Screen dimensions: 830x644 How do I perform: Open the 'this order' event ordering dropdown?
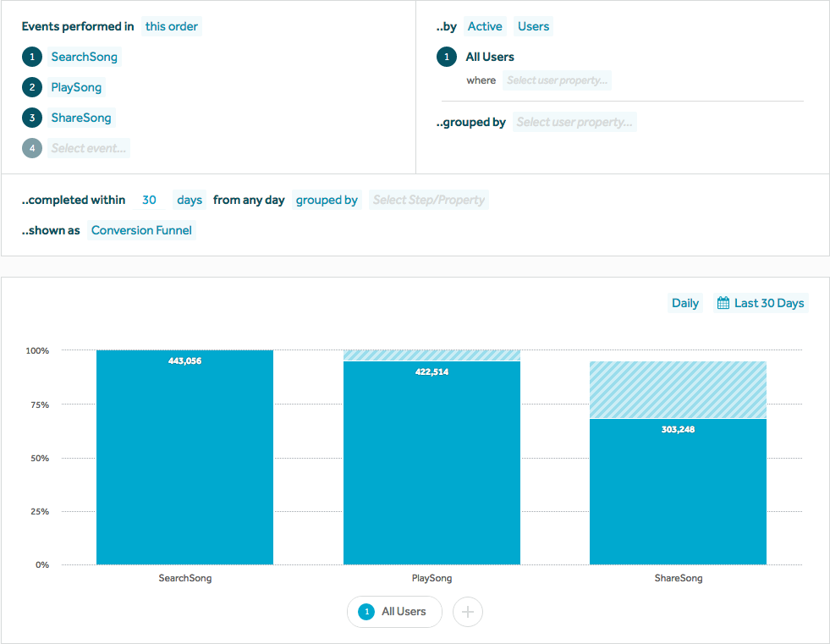click(172, 26)
